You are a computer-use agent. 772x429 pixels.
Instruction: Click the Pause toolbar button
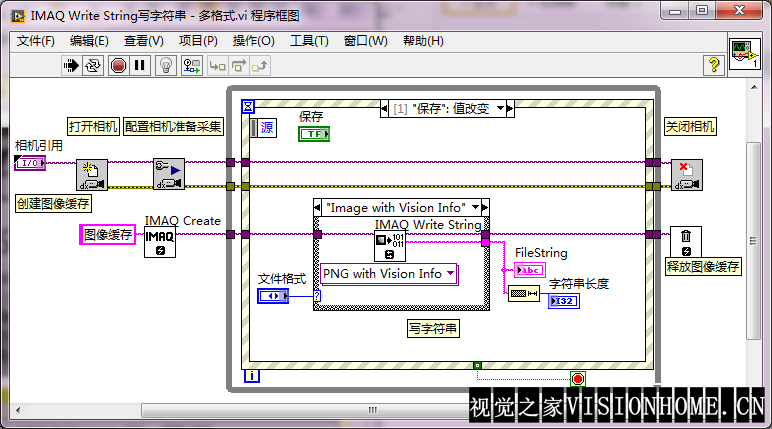point(140,66)
